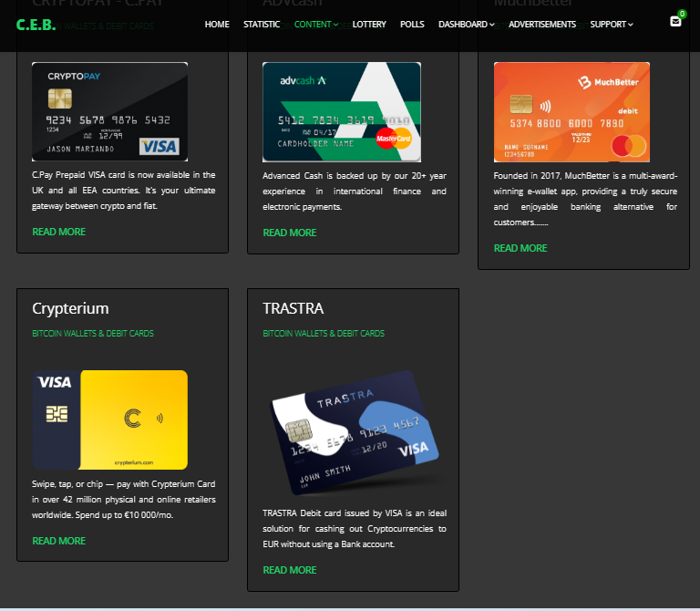Click the Advcash MasterCard image
Viewport: 700px width, 611px height.
point(342,112)
